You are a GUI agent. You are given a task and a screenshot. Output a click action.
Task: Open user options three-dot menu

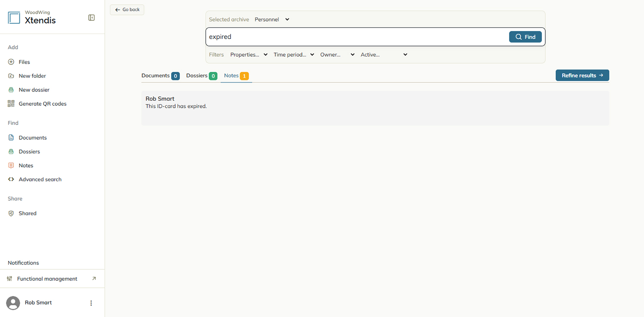pos(91,303)
